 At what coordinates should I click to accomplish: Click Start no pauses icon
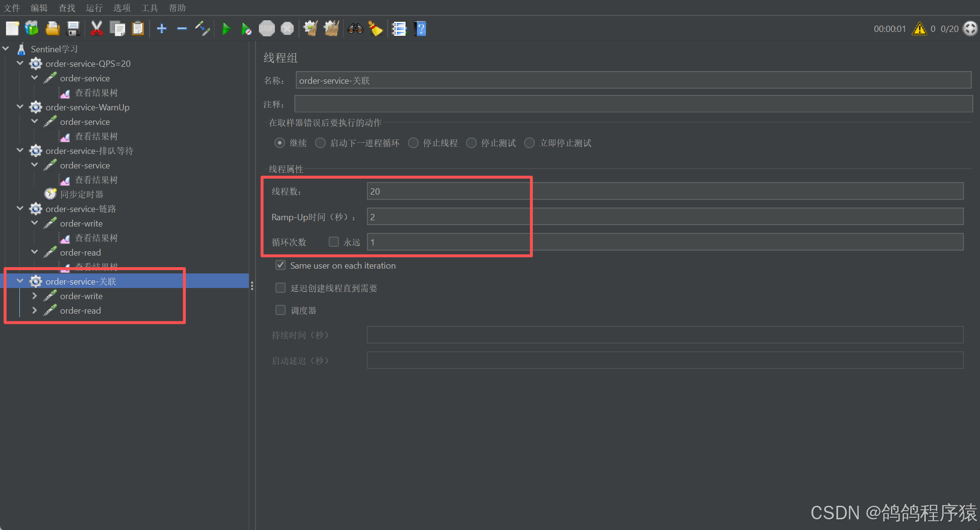tap(246, 29)
